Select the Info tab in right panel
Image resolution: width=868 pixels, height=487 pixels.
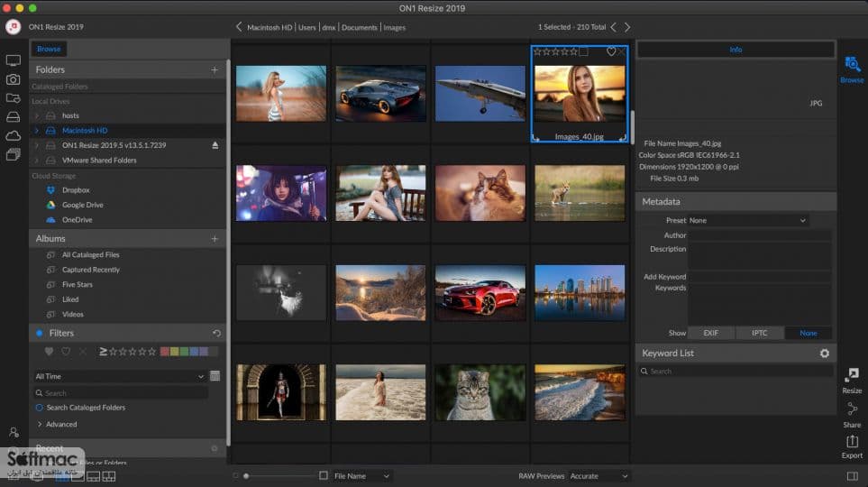point(736,50)
